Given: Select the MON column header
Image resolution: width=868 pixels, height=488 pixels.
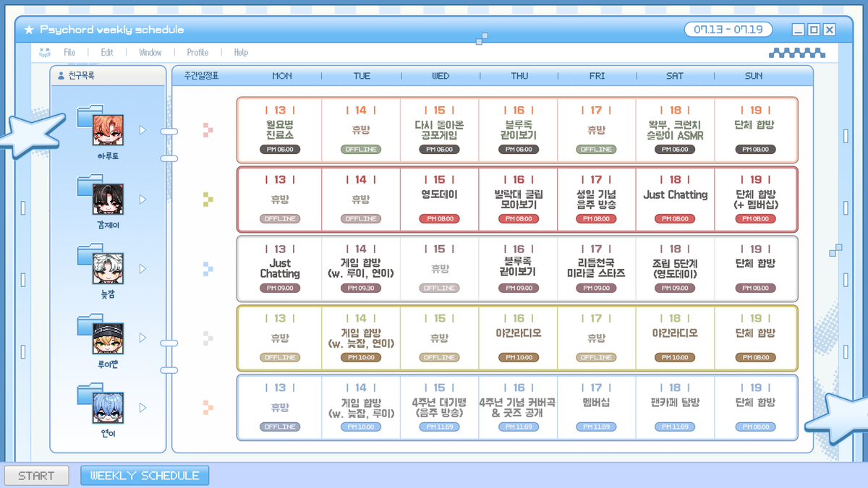Looking at the screenshot, I should pos(282,76).
